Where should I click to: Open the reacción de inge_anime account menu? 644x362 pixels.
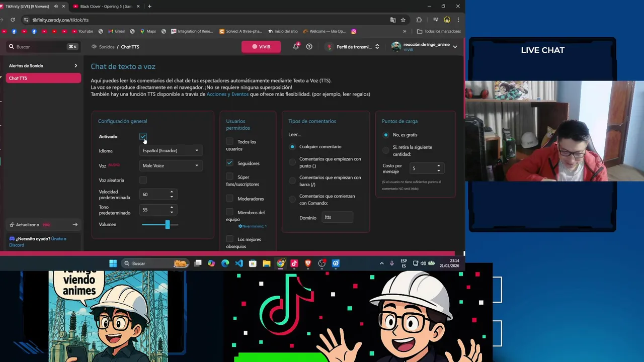(424, 46)
